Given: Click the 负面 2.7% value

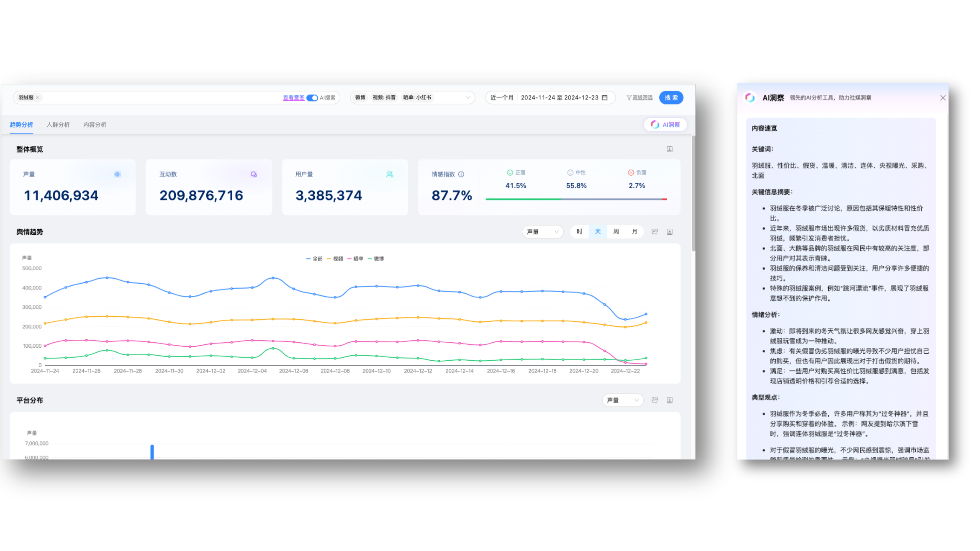Looking at the screenshot, I should click(636, 186).
